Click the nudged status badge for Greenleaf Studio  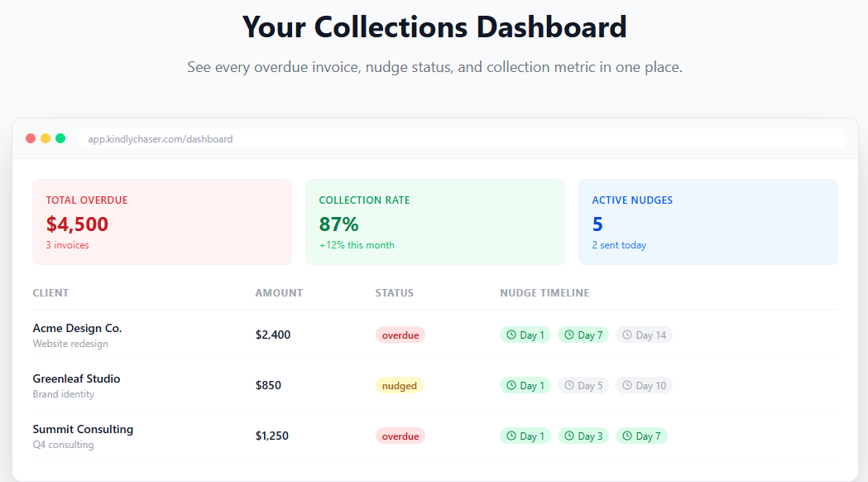pos(400,385)
